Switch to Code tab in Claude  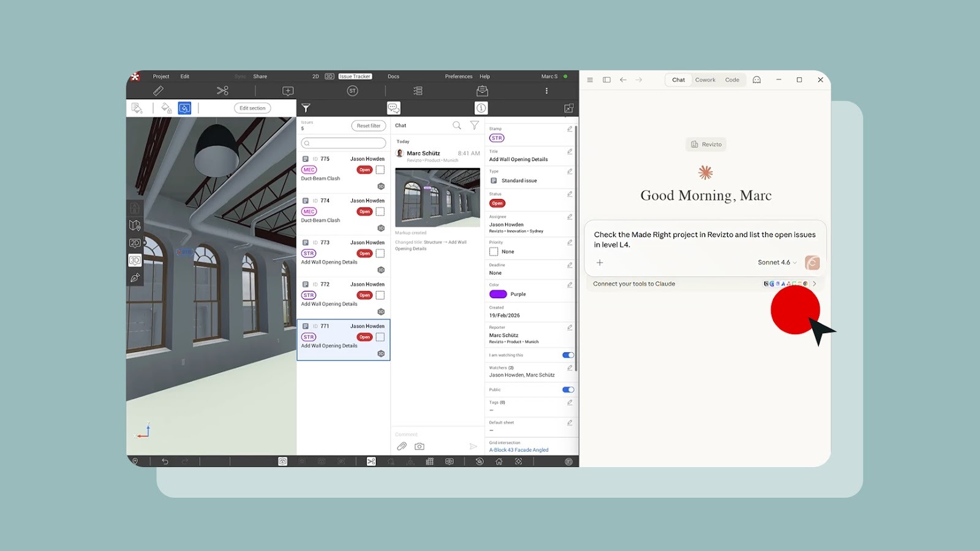tap(732, 80)
